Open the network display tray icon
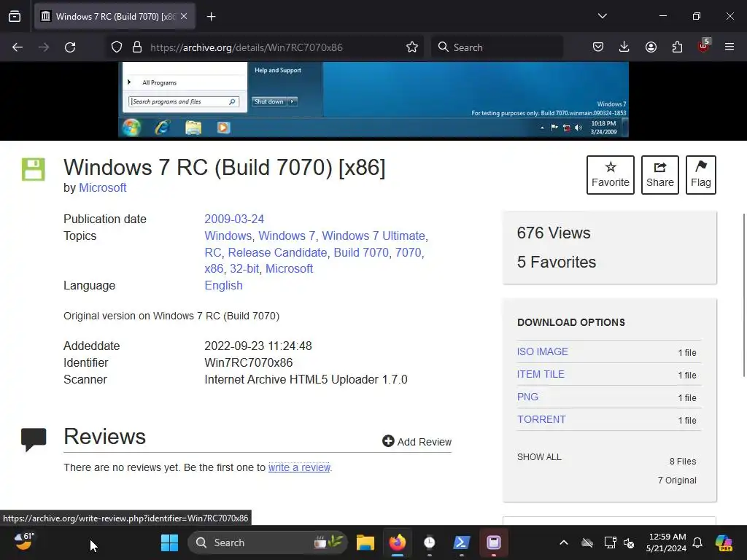Image resolution: width=747 pixels, height=560 pixels. (x=611, y=542)
